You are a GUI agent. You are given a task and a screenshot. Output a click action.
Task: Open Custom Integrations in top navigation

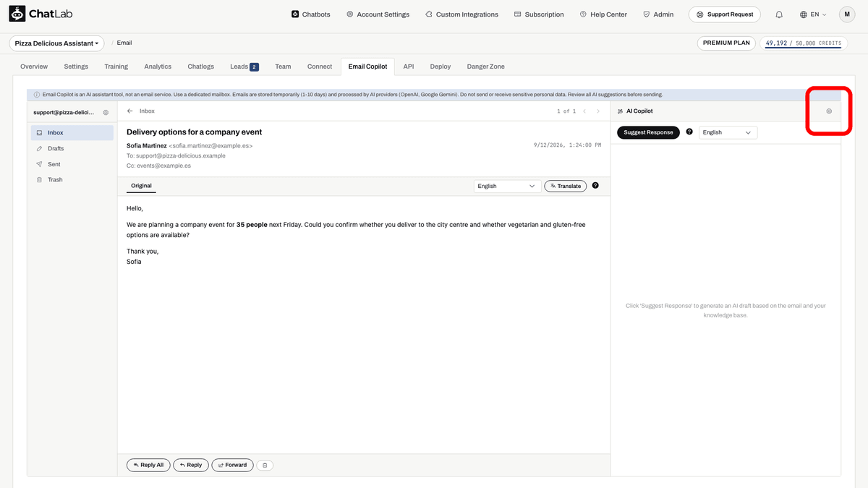[461, 14]
